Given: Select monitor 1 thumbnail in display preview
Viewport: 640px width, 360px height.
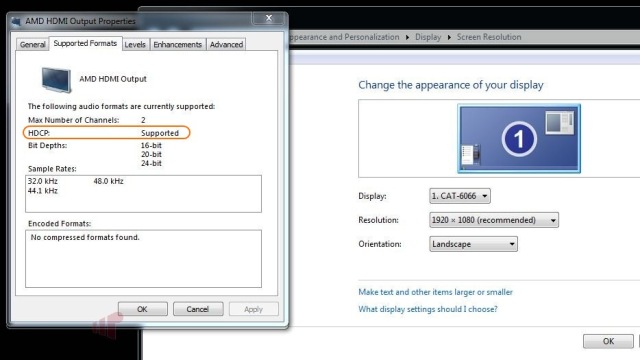Looking at the screenshot, I should point(519,138).
